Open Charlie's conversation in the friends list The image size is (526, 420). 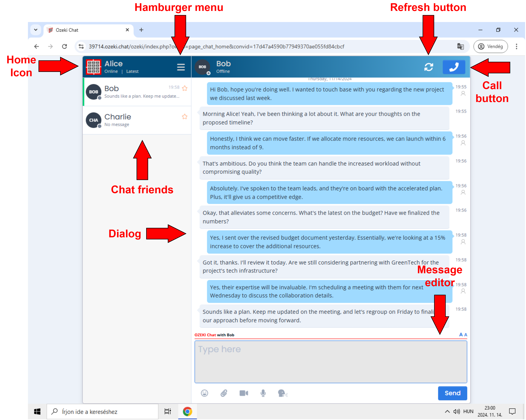pyautogui.click(x=137, y=120)
